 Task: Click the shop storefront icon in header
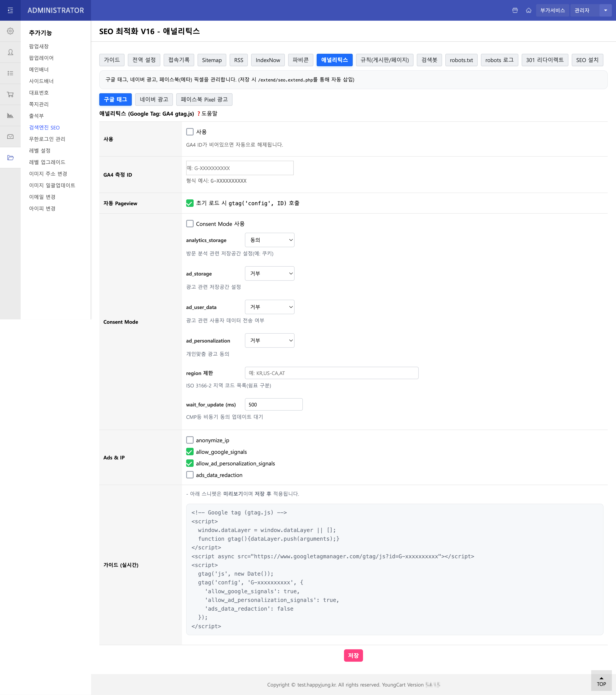[515, 11]
